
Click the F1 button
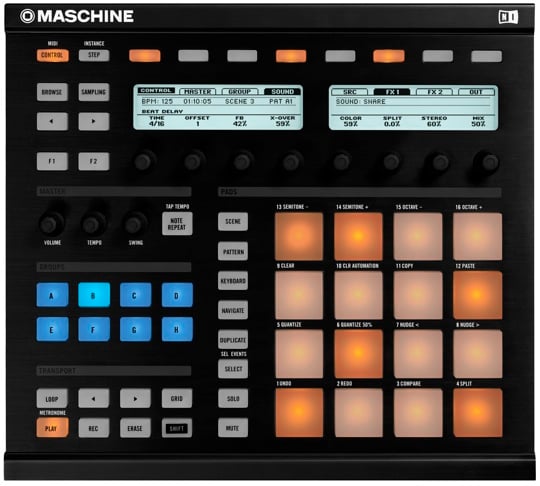52,161
